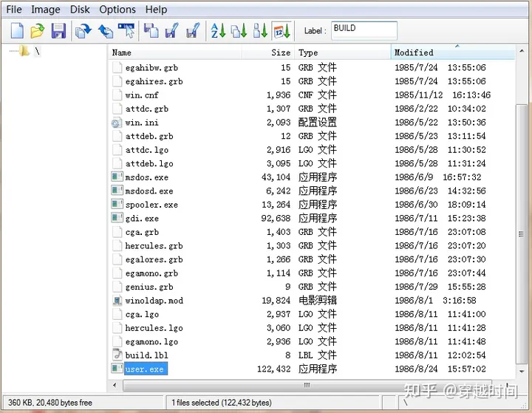The image size is (532, 413).
Task: Click the Label text field containing BUILD
Action: pos(364,30)
